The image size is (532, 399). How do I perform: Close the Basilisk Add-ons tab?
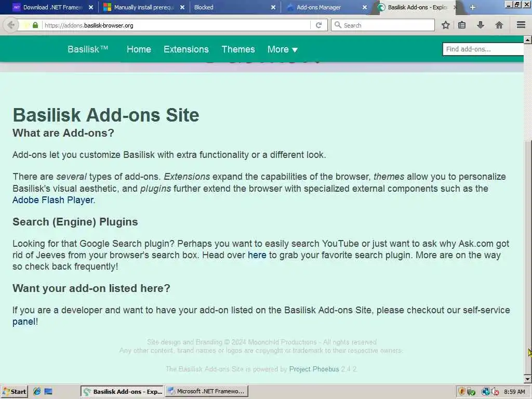click(455, 7)
